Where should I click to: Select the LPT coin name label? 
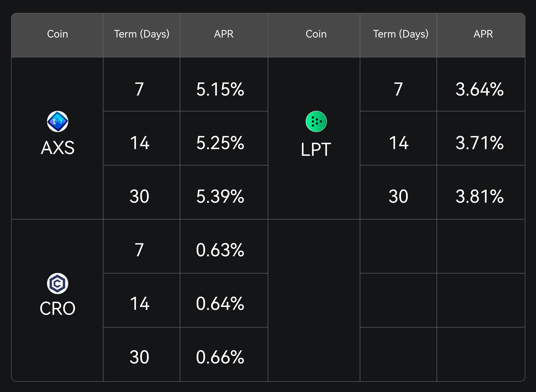coord(316,149)
